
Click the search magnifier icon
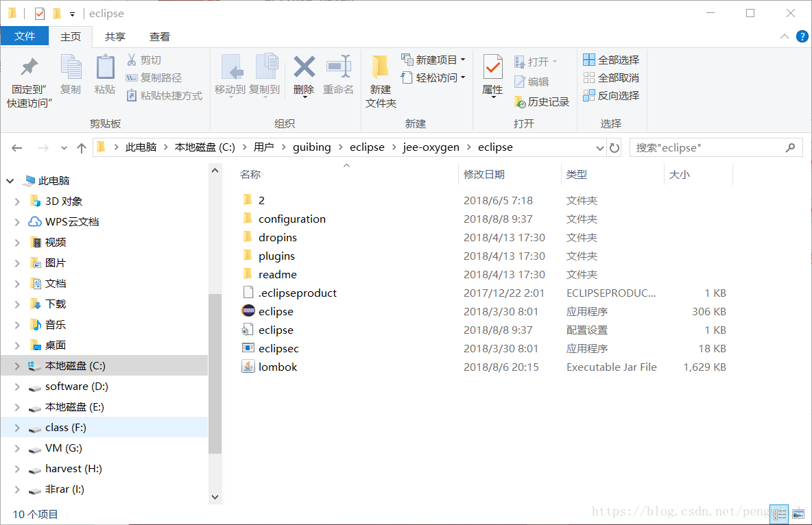790,147
